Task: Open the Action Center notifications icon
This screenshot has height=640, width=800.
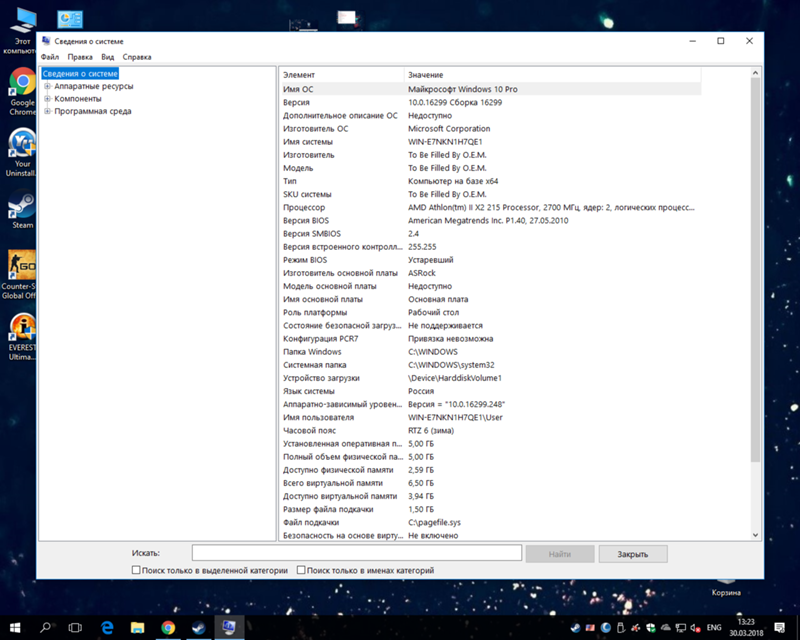Action: (x=779, y=628)
